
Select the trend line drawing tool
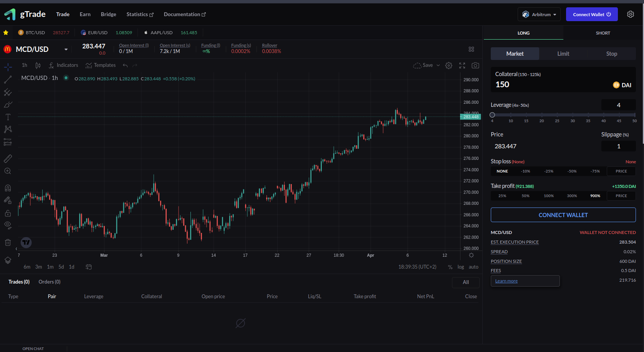coord(8,80)
